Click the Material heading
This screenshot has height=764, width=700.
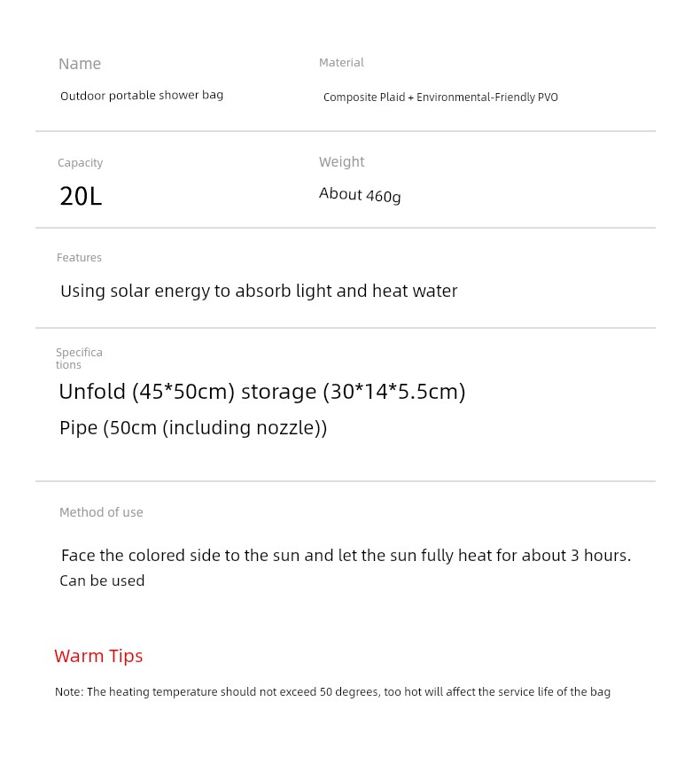(341, 62)
